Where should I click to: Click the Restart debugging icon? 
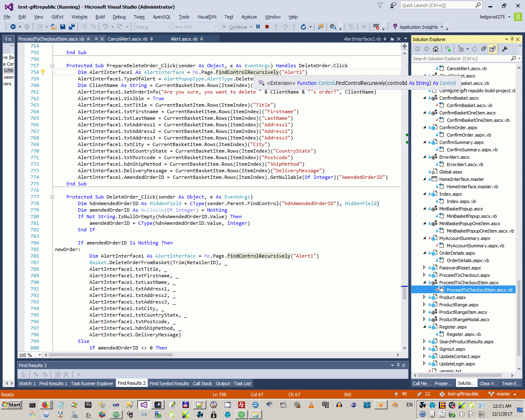click(303, 27)
